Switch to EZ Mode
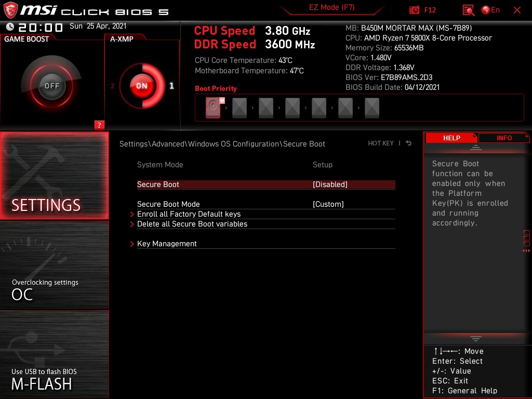Viewport: 532px width, 399px height. point(331,7)
